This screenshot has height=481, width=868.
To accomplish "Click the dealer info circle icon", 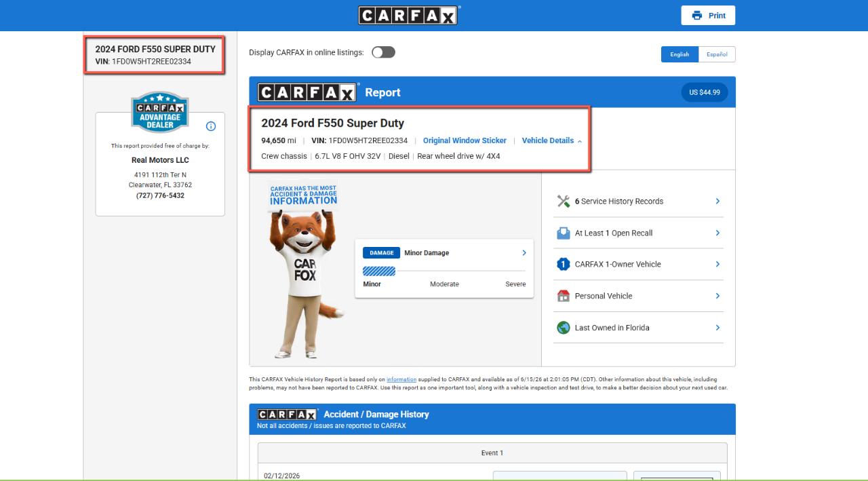I will click(x=211, y=126).
